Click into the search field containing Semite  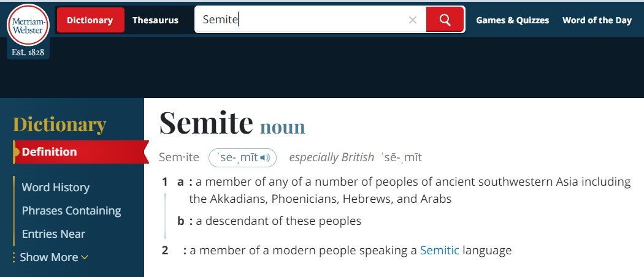(301, 20)
